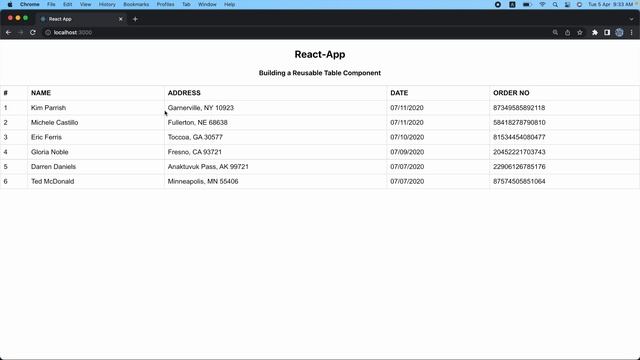This screenshot has height=360, width=640.
Task: Open the Help menu
Action: (x=229, y=4)
